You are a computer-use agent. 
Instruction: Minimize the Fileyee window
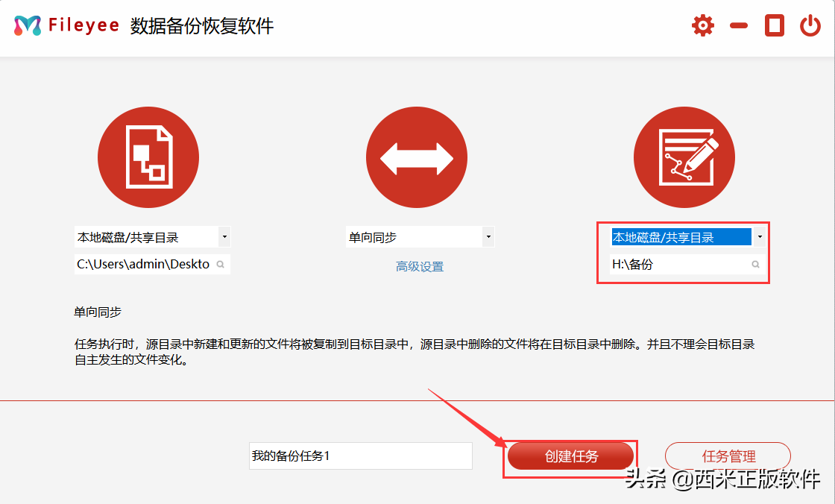coord(739,26)
